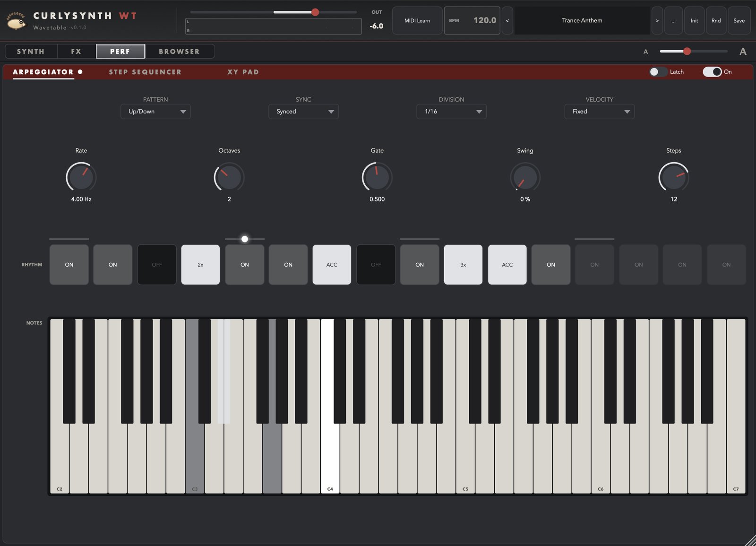Image resolution: width=756 pixels, height=546 pixels.
Task: Toggle the Latch switch
Action: point(658,72)
